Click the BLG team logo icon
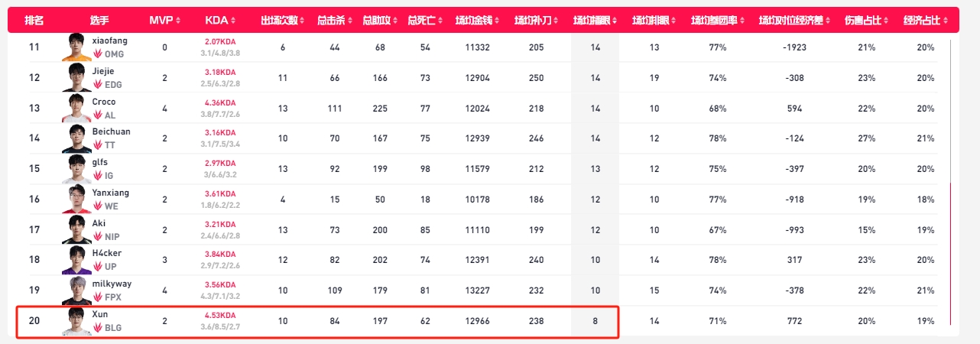980x344 pixels. pyautogui.click(x=98, y=328)
